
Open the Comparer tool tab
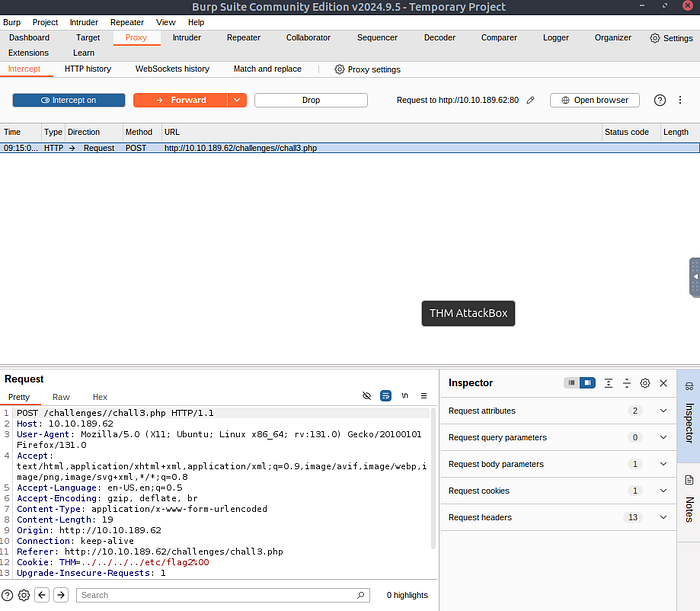point(499,37)
